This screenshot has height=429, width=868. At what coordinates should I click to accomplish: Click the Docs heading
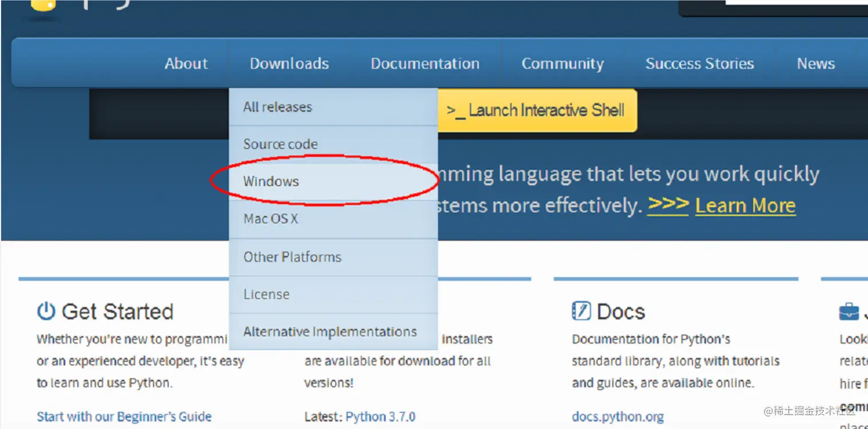click(x=621, y=312)
